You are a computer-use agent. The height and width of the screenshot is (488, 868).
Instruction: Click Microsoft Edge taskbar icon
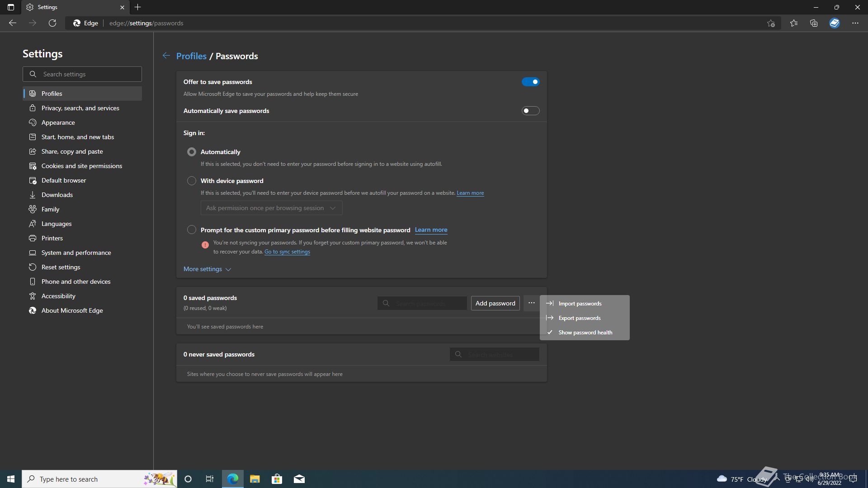[233, 479]
